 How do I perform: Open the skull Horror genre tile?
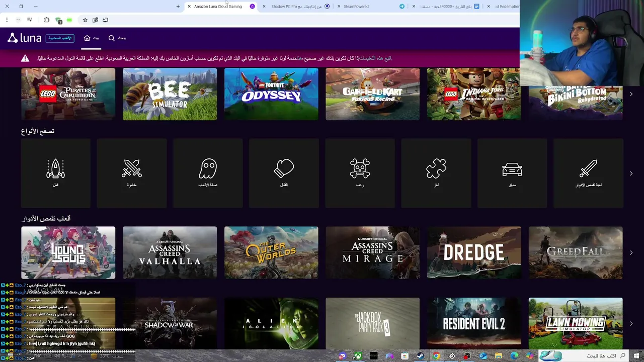coord(360,173)
